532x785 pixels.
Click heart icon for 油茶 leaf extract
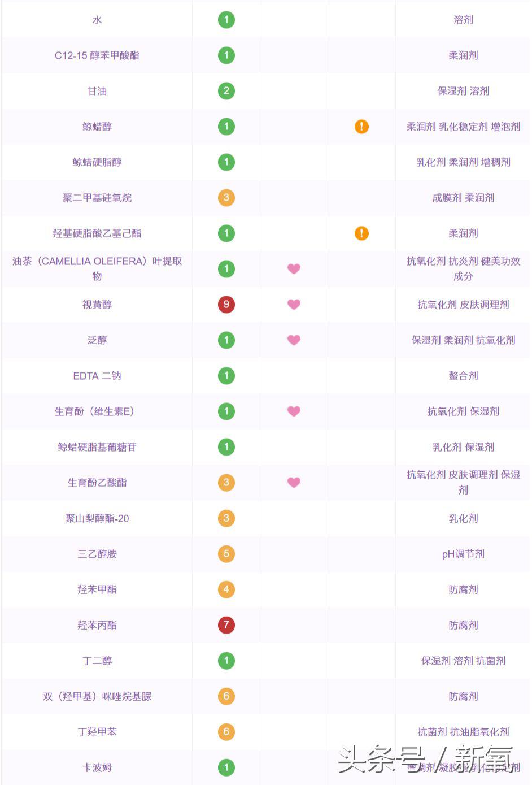[x=294, y=269]
